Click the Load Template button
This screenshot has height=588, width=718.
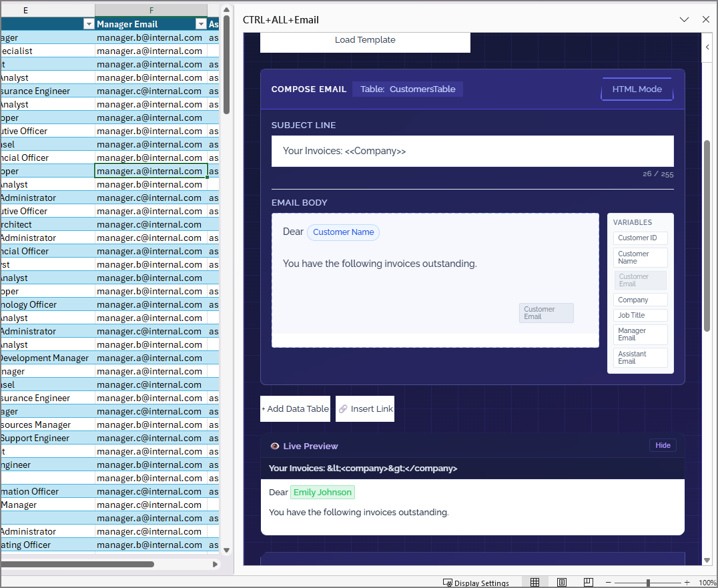365,39
